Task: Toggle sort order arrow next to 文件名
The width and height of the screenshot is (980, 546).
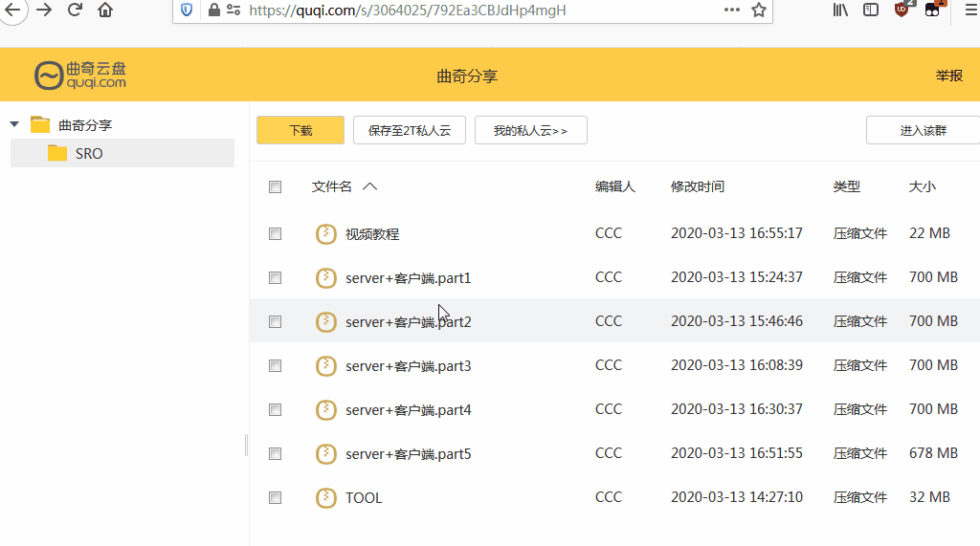Action: (370, 186)
